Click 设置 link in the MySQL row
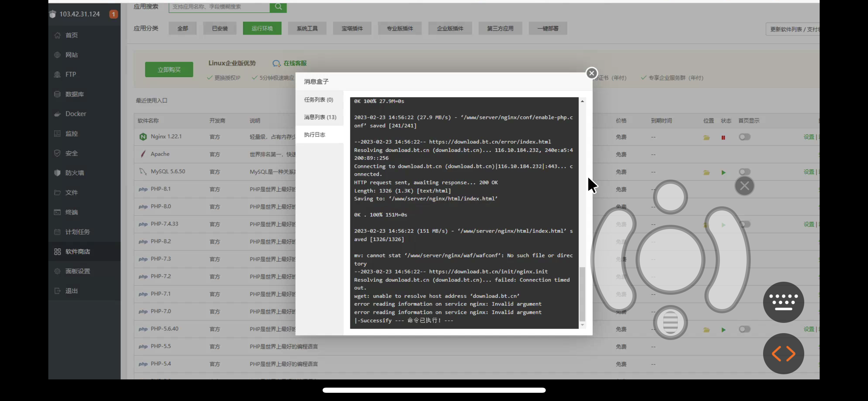This screenshot has height=401, width=868. (809, 172)
